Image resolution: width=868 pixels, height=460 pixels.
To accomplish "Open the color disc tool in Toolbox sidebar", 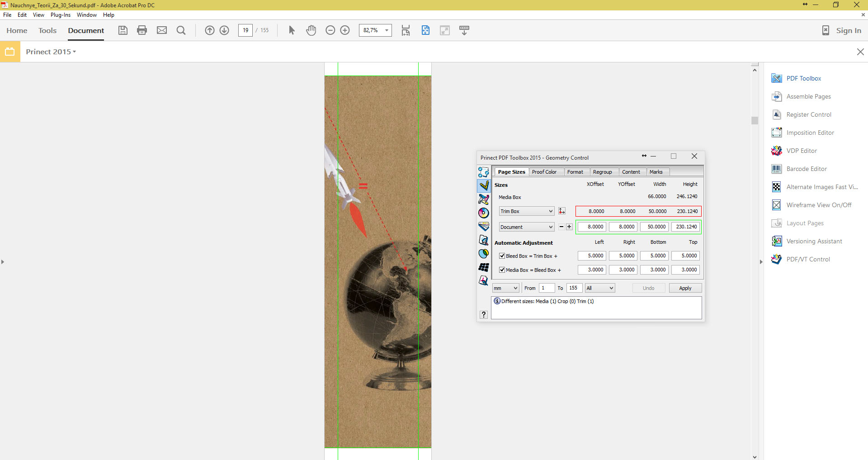I will point(484,213).
